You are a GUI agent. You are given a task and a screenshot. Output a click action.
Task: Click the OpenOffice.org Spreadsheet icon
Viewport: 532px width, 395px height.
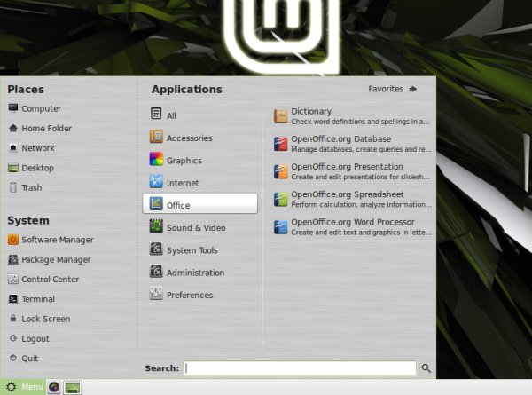(x=280, y=200)
